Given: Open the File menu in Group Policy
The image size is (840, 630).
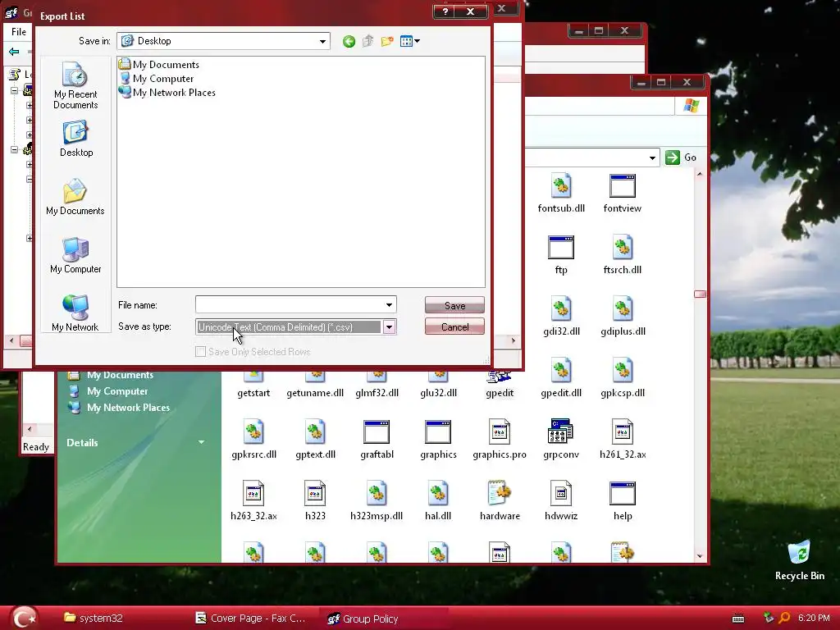Looking at the screenshot, I should [x=19, y=32].
